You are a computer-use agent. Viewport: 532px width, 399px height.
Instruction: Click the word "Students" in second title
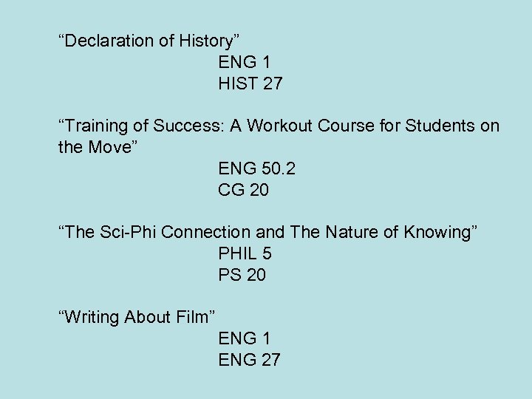[440, 126]
